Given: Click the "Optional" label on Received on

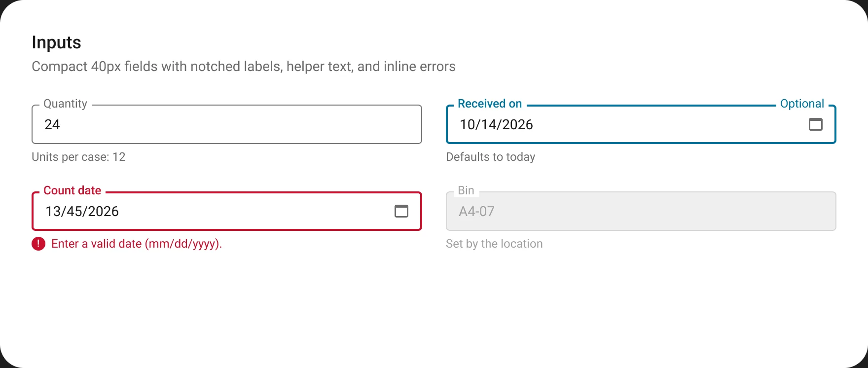Looking at the screenshot, I should [x=802, y=104].
